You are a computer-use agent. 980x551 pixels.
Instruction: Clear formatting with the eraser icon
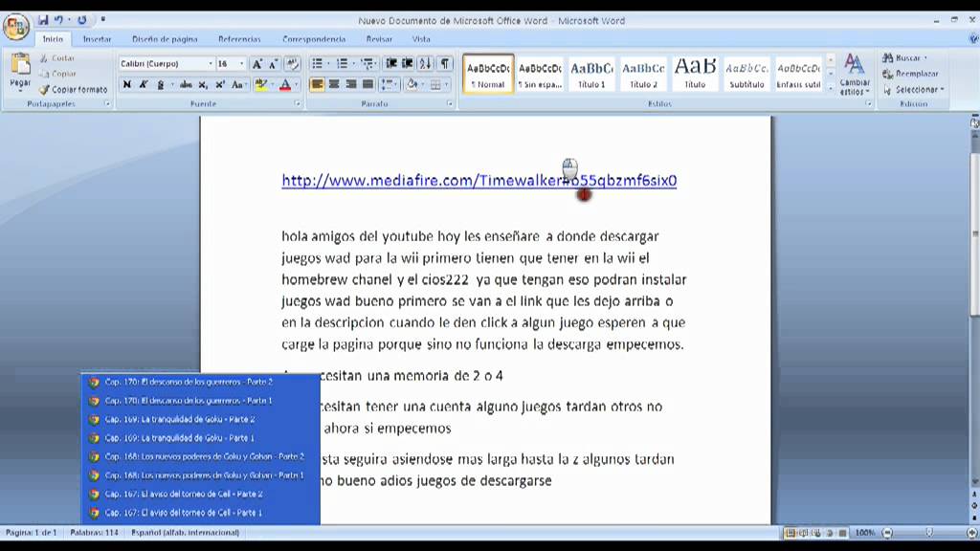(292, 64)
